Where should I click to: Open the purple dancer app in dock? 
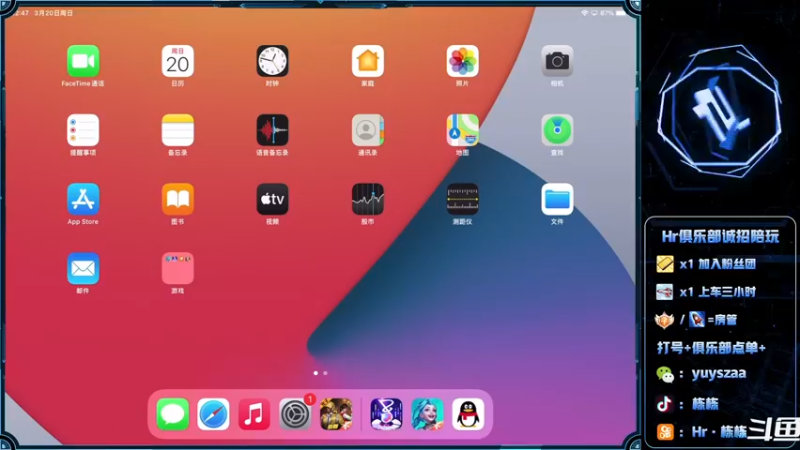(386, 414)
